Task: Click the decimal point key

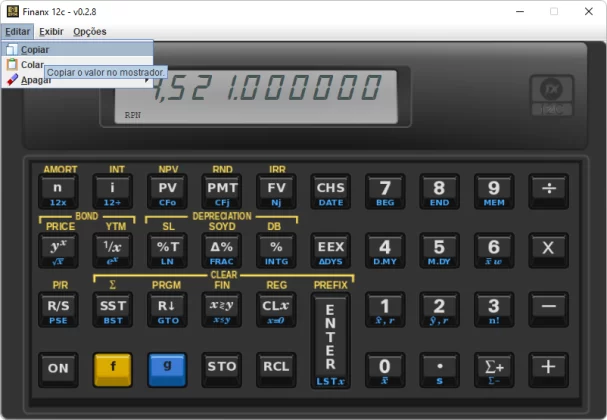Action: pos(439,370)
